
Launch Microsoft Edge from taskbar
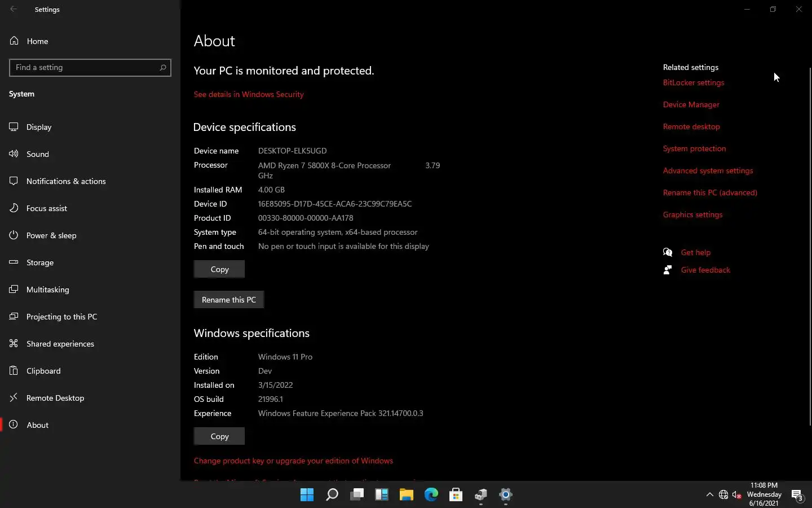click(x=431, y=495)
